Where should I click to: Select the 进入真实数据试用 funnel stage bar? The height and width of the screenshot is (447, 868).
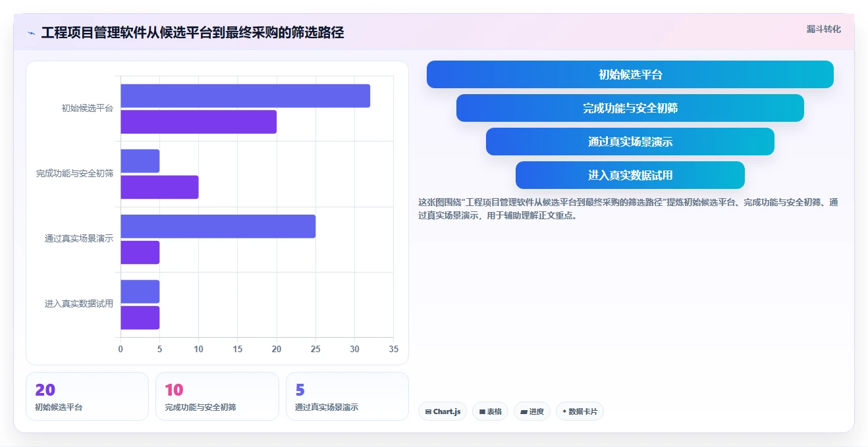(630, 175)
